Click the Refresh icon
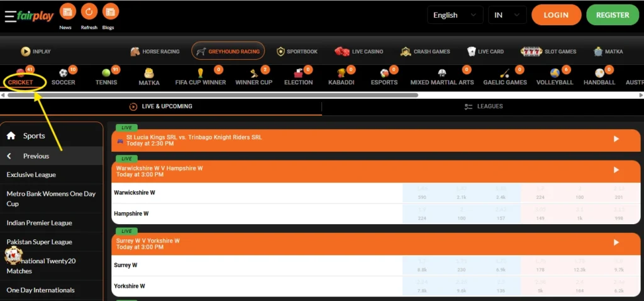This screenshot has width=644, height=301. tap(89, 11)
